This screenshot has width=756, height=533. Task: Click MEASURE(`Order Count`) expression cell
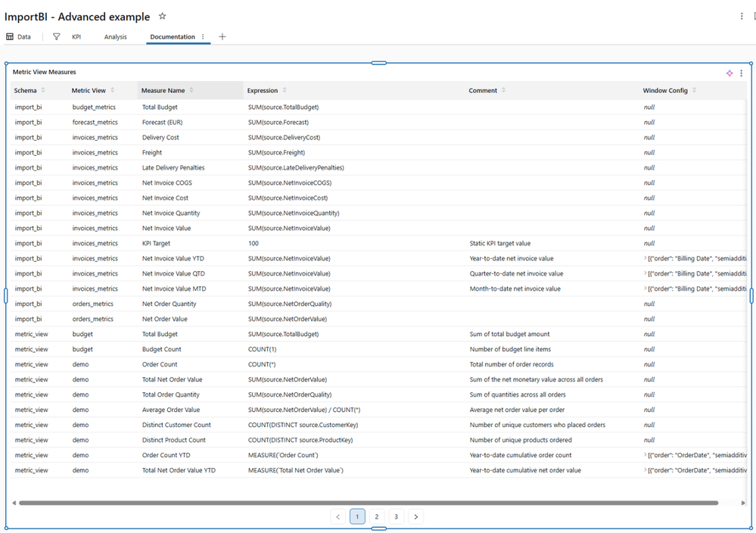[283, 455]
